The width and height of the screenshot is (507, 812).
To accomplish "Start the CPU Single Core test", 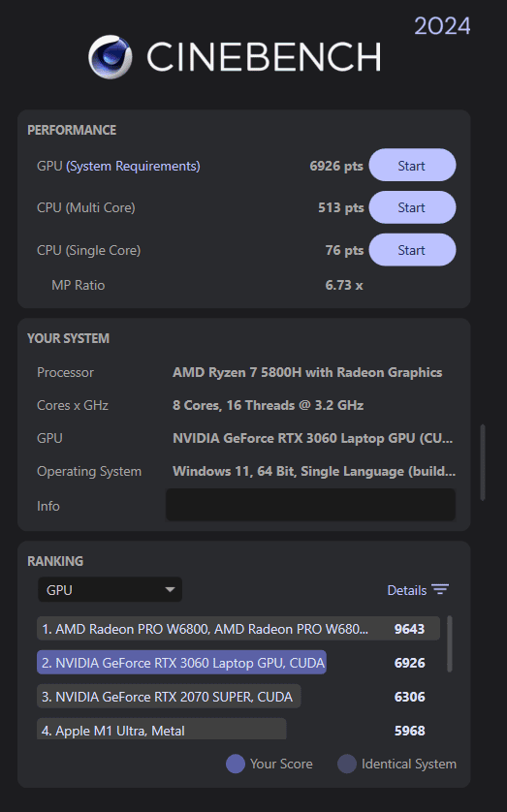I will [x=412, y=250].
